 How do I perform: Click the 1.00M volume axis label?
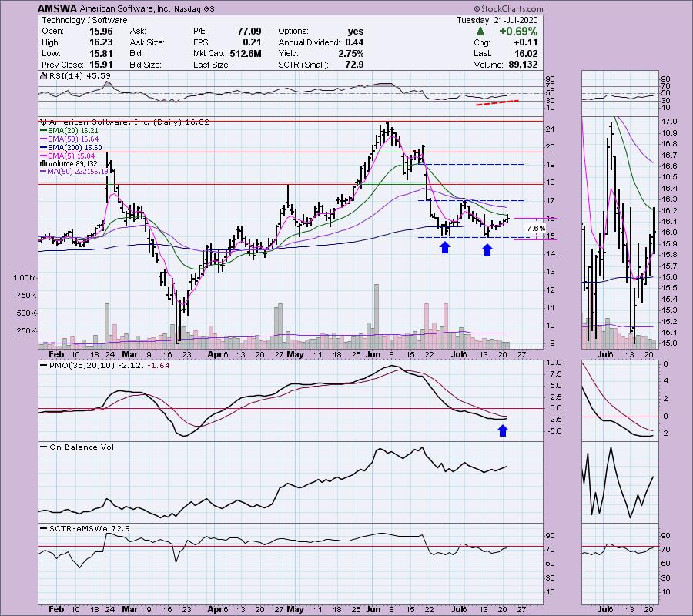click(25, 278)
